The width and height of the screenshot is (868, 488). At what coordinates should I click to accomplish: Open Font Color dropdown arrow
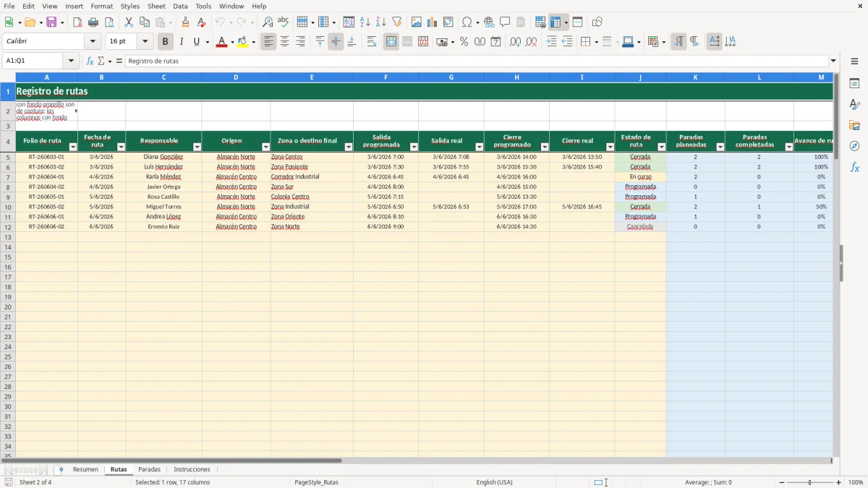231,42
